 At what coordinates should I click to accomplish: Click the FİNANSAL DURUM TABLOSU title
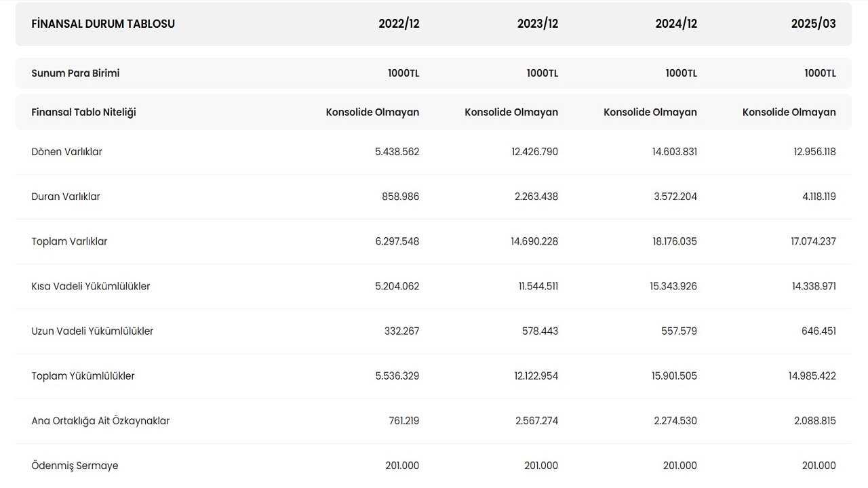[103, 24]
